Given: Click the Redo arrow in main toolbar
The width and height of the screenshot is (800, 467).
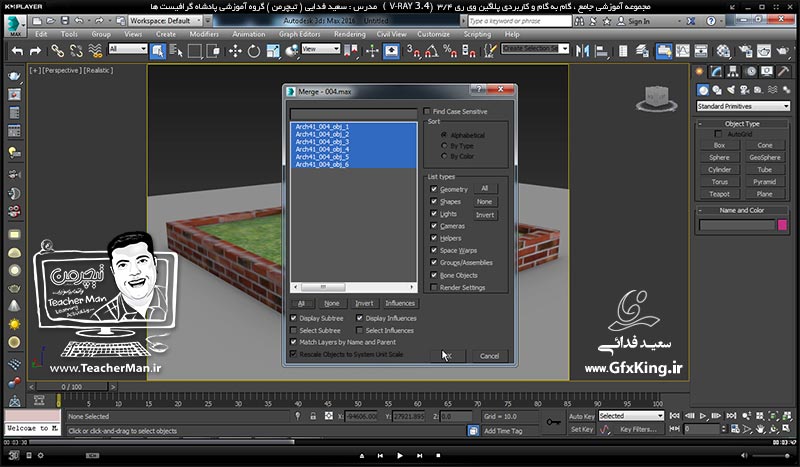Looking at the screenshot, I should pyautogui.click(x=35, y=51).
